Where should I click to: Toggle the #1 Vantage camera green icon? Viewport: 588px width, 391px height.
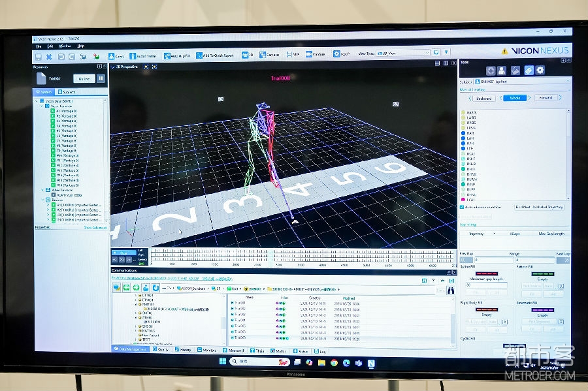click(x=53, y=111)
